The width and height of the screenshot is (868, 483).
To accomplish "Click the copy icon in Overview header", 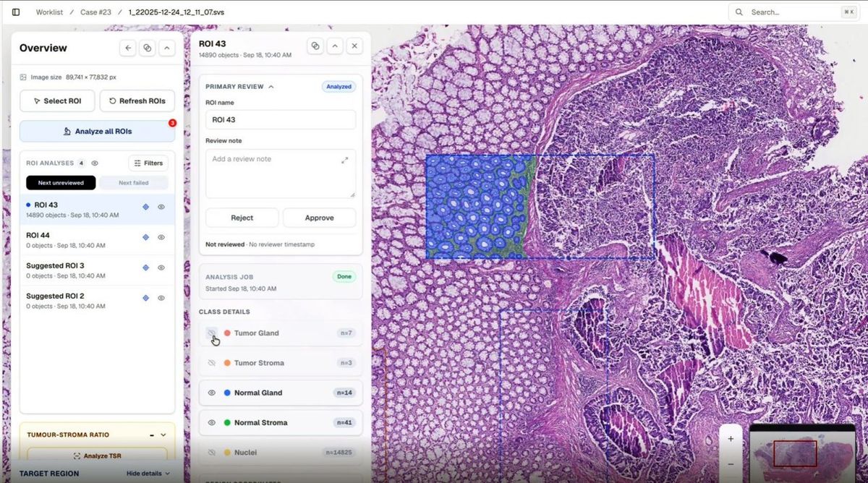I will pyautogui.click(x=148, y=48).
